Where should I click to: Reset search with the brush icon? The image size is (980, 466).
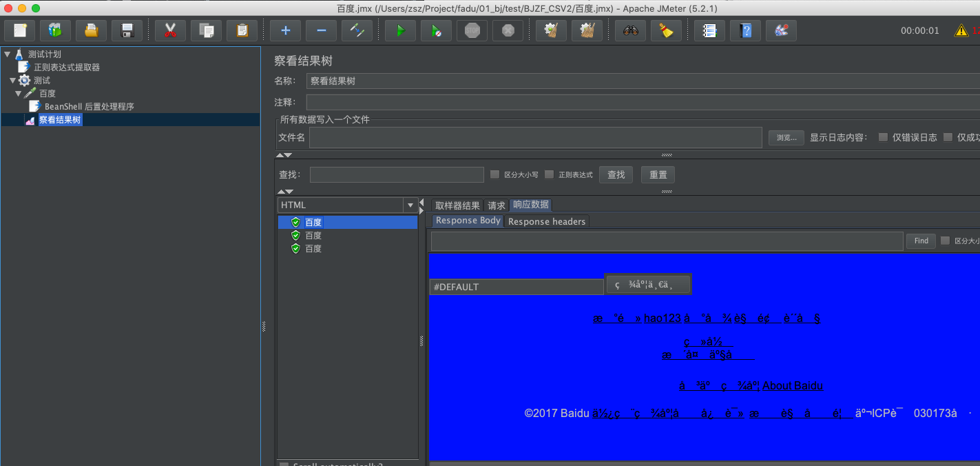click(666, 30)
